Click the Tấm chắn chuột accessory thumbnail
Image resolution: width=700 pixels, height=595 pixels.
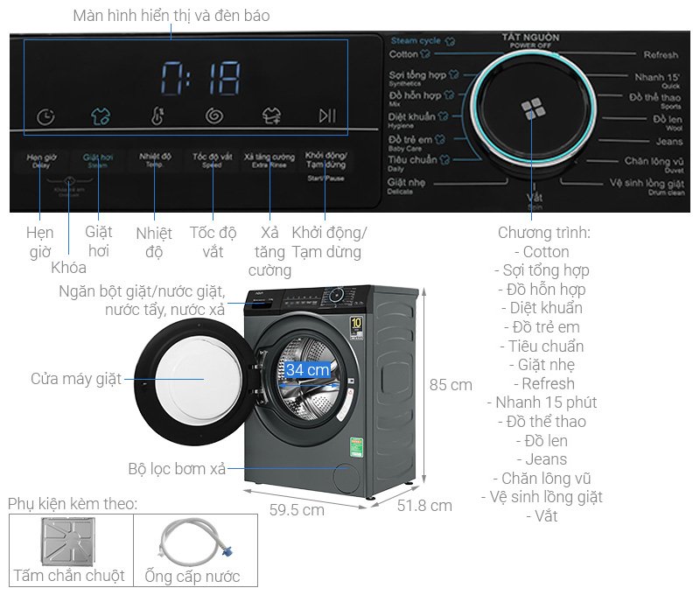click(x=68, y=538)
